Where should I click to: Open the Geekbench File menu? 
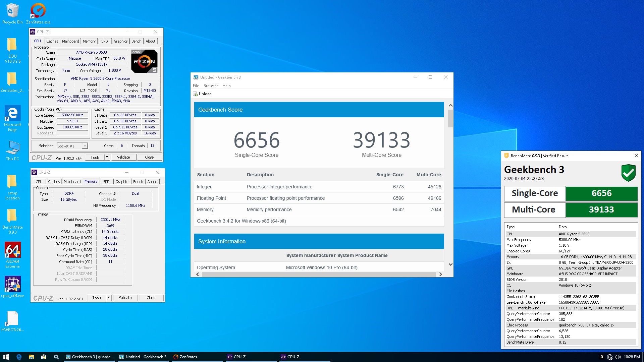[196, 86]
